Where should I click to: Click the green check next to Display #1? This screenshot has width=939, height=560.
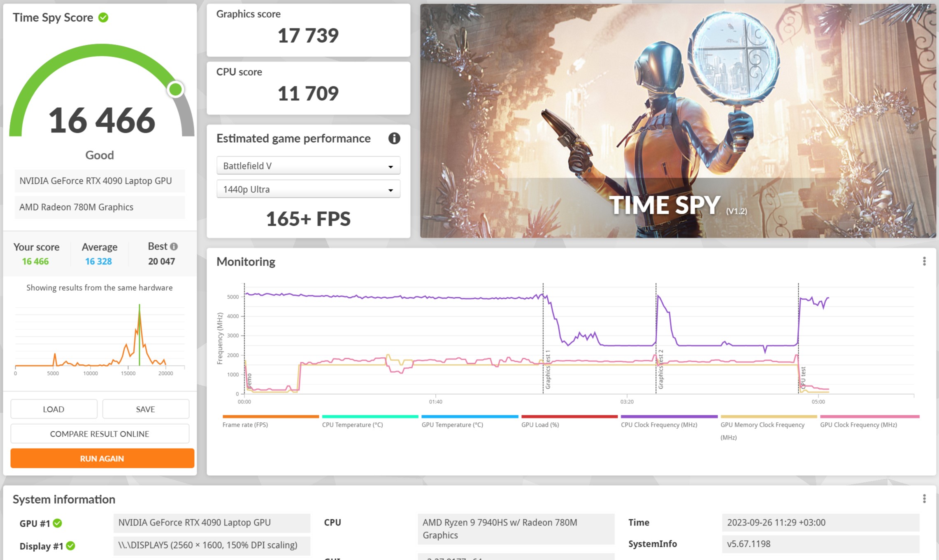(x=71, y=546)
